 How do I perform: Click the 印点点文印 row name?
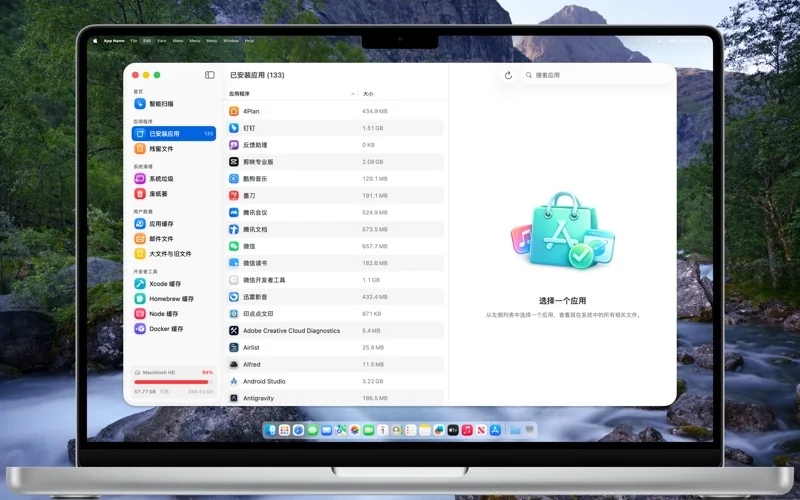pyautogui.click(x=258, y=314)
